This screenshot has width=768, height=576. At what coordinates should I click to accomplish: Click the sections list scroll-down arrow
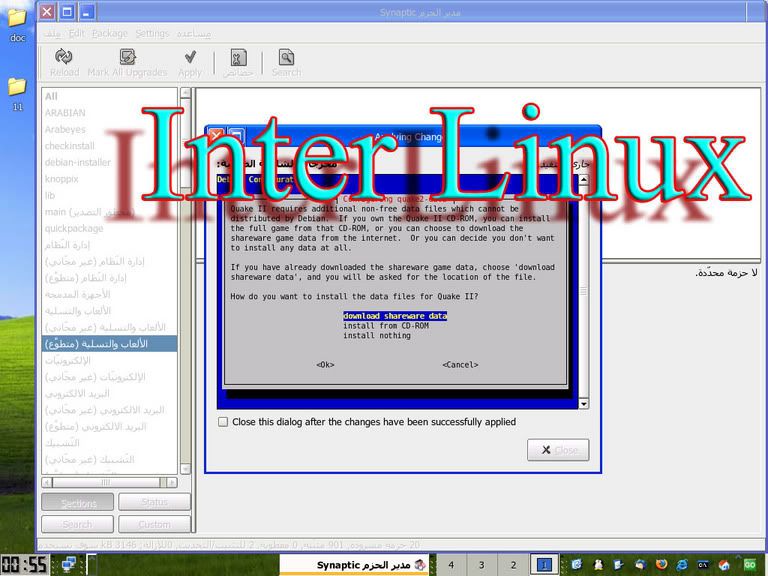tap(185, 469)
